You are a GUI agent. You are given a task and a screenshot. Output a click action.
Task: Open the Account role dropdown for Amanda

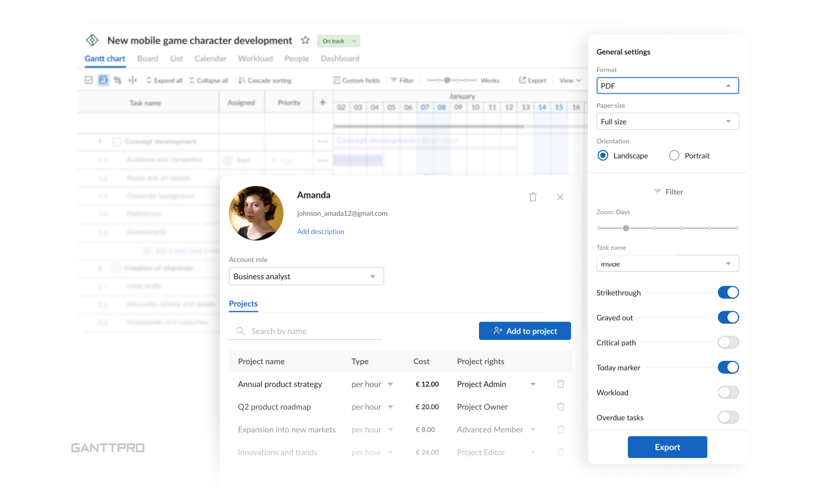[x=306, y=276]
